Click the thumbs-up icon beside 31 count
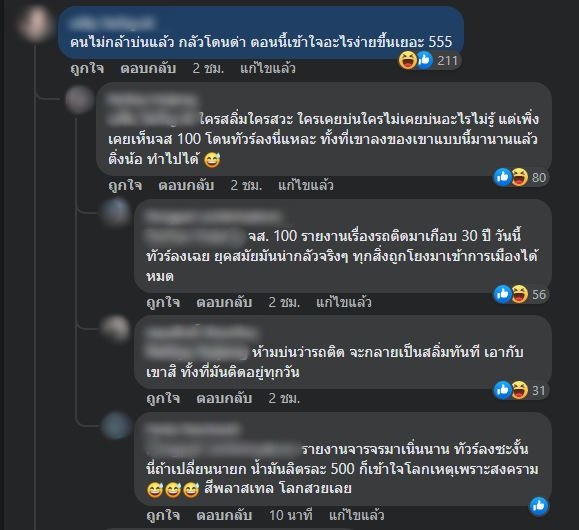The width and height of the screenshot is (579, 530). point(503,390)
